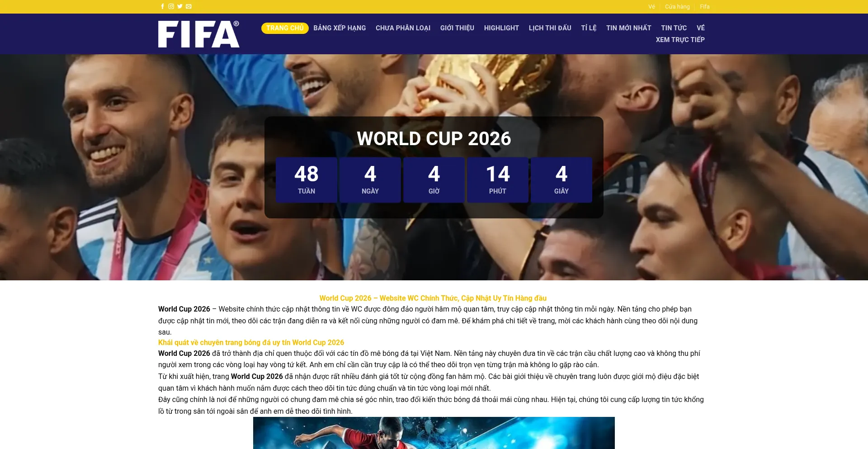Click the football player article image

pyautogui.click(x=434, y=433)
